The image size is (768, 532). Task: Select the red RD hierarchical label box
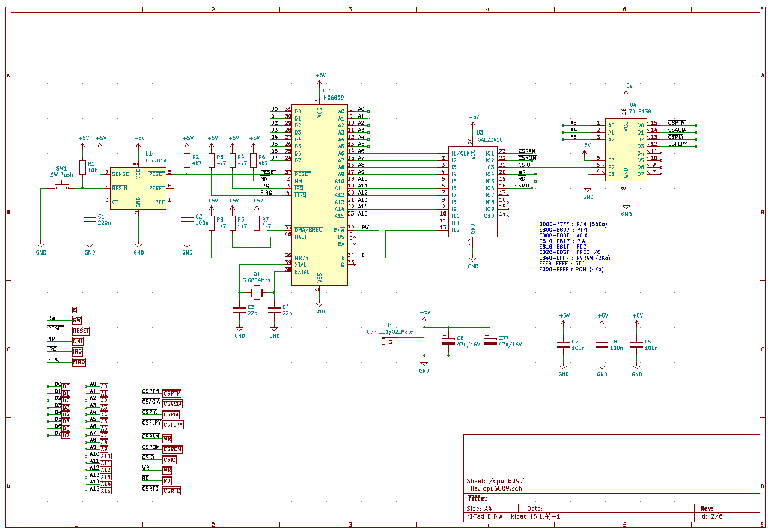[x=168, y=481]
